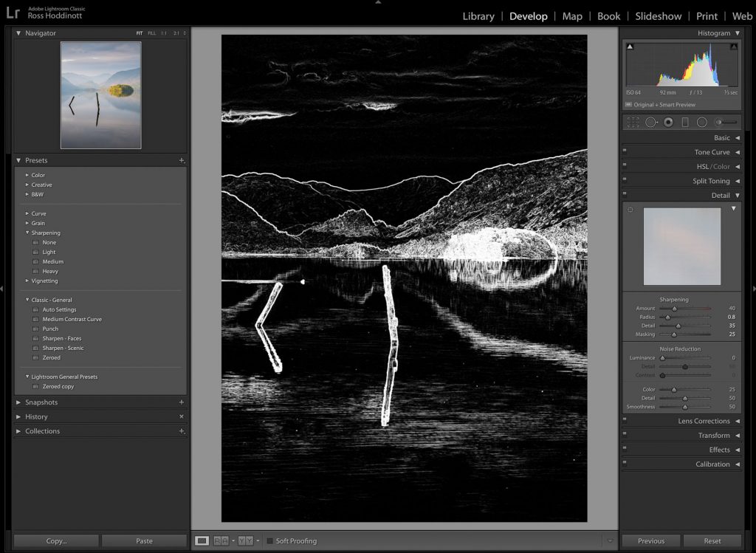Select the Spot Removal tool

point(650,122)
